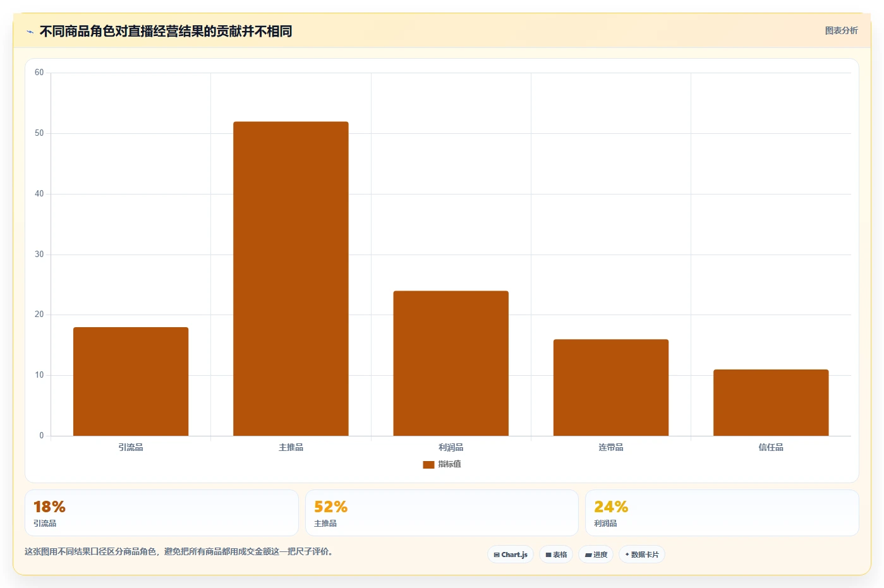Click the 引流品 axis label
Image resolution: width=884 pixels, height=588 pixels.
(x=131, y=447)
